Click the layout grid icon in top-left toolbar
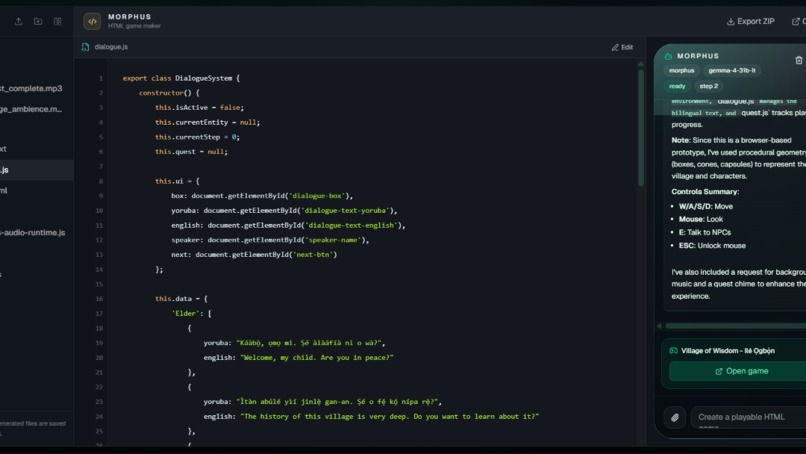 (58, 22)
